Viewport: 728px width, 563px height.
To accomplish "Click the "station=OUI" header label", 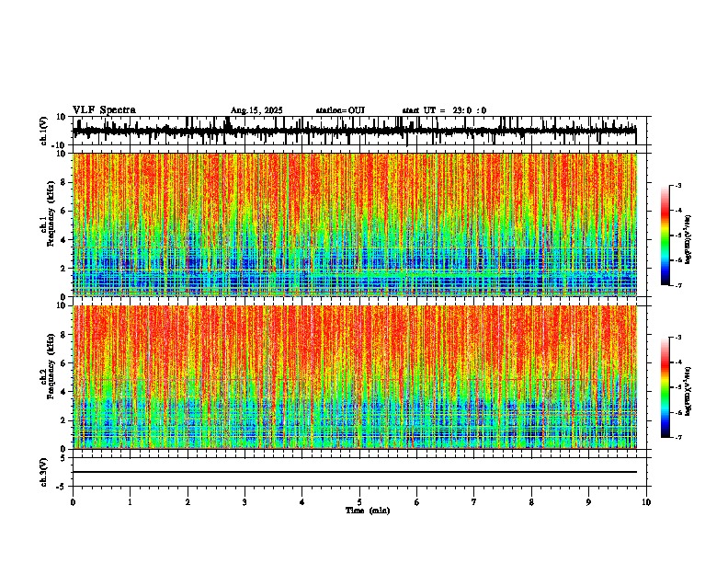I will click(340, 110).
